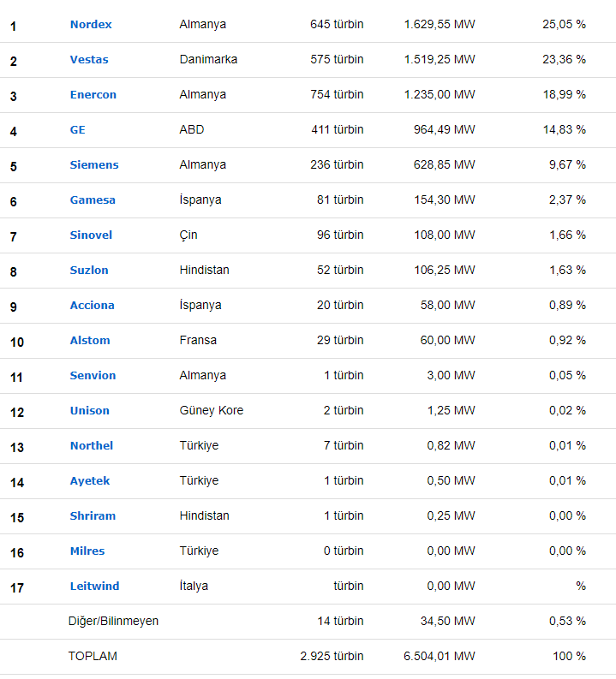Follow the Shriram link
616x679 pixels.
(93, 516)
